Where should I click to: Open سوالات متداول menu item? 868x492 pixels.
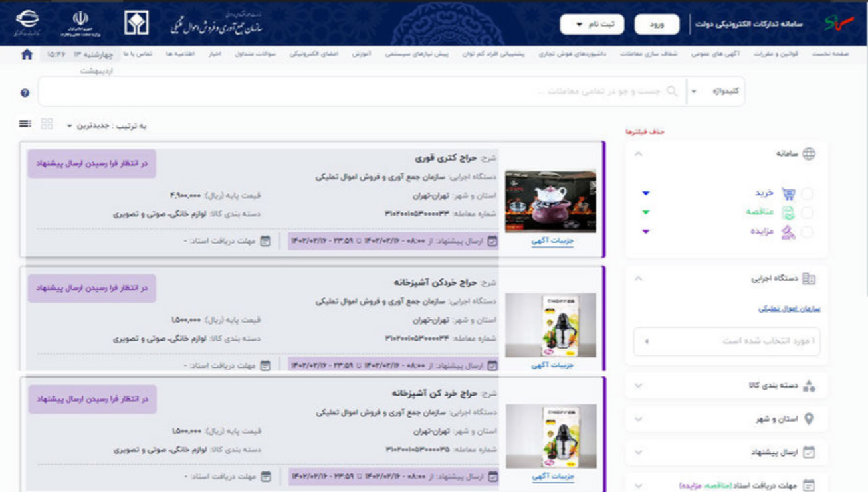(255, 54)
